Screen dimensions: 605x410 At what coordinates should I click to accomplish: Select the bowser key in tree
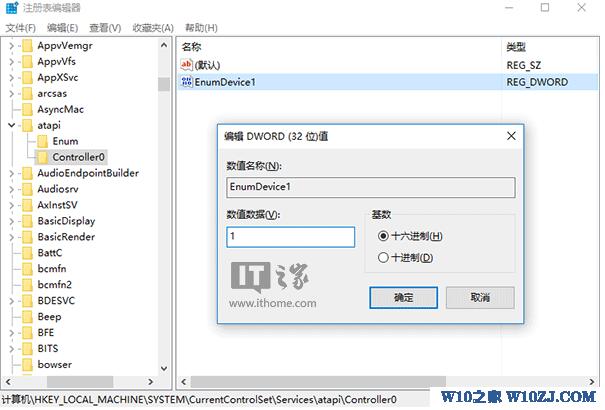coord(54,364)
